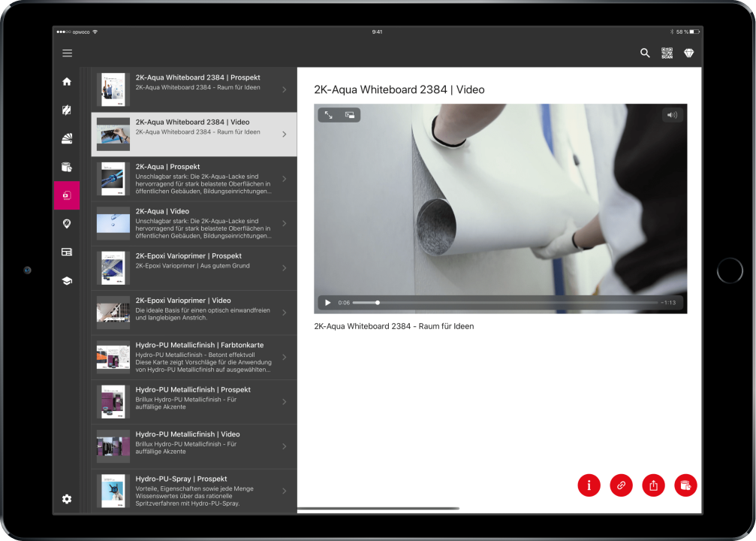Tap the diamond icon in the top bar
Screen dimensions: 756x541
pos(688,53)
